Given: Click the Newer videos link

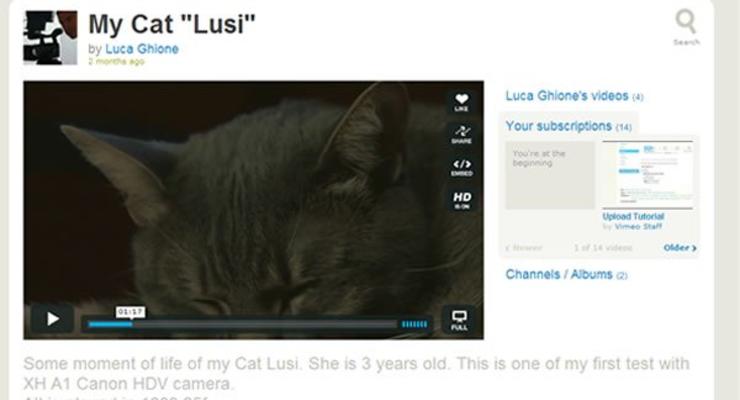Looking at the screenshot, I should [524, 248].
